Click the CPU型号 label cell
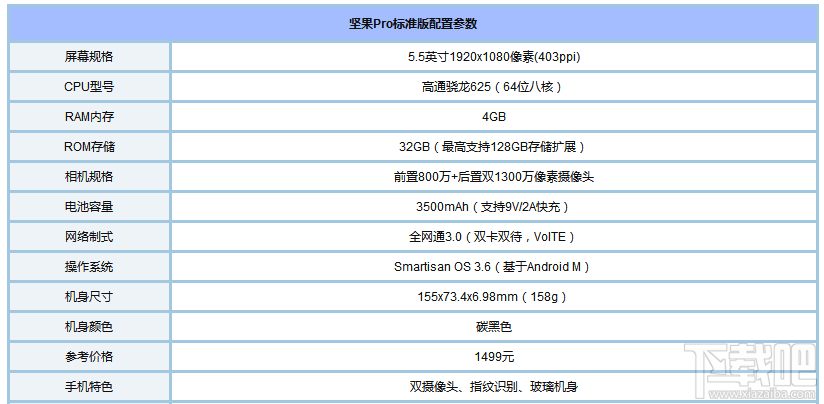 (x=89, y=87)
